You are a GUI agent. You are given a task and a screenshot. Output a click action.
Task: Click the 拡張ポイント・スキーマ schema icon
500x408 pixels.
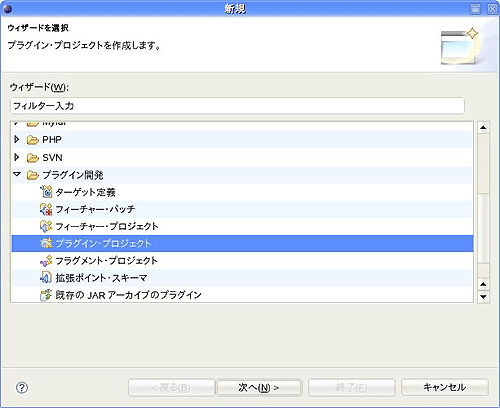[x=46, y=278]
